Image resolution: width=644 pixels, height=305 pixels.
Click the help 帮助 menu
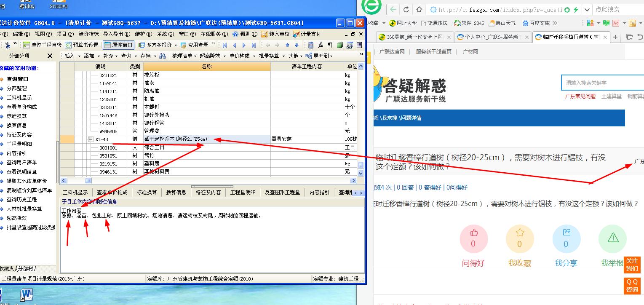point(245,34)
